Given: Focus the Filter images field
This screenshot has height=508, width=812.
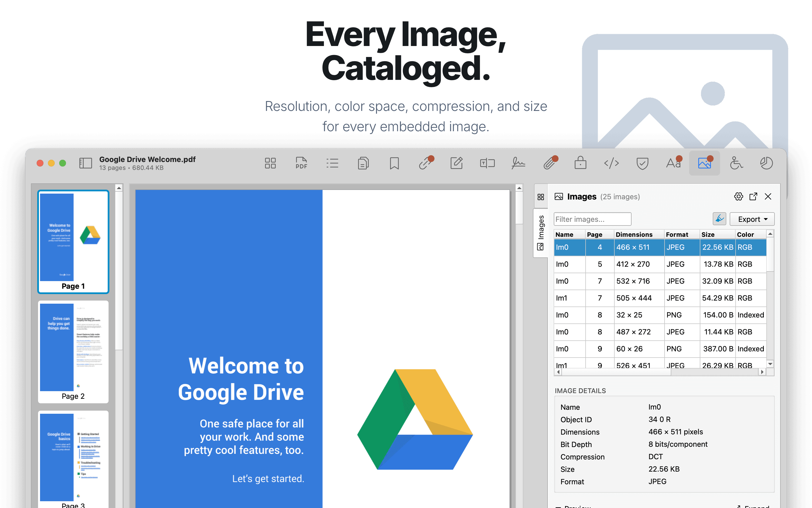Looking at the screenshot, I should pos(592,219).
